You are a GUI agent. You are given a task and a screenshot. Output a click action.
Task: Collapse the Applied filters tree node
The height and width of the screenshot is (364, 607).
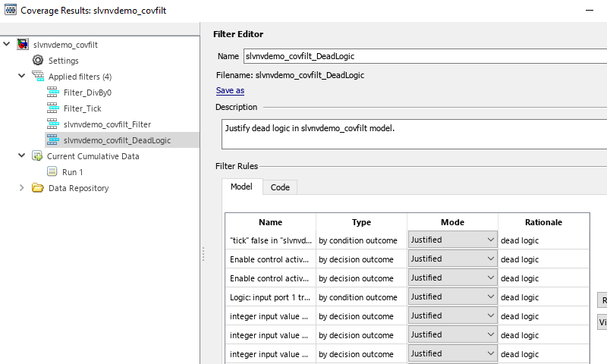[22, 77]
